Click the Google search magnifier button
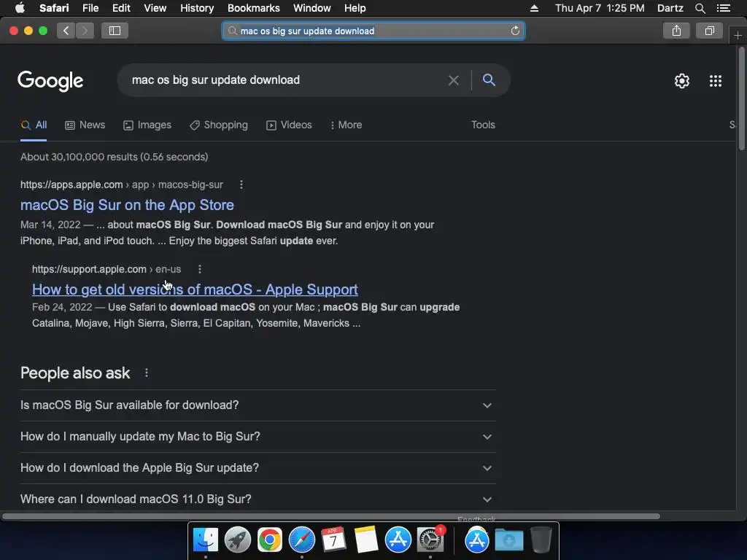Viewport: 747px width, 560px height. coord(489,80)
